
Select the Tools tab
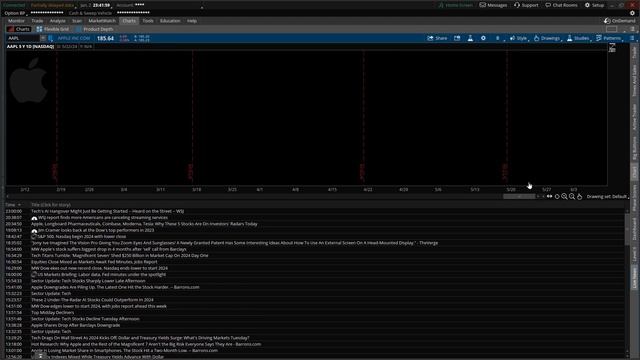148,20
